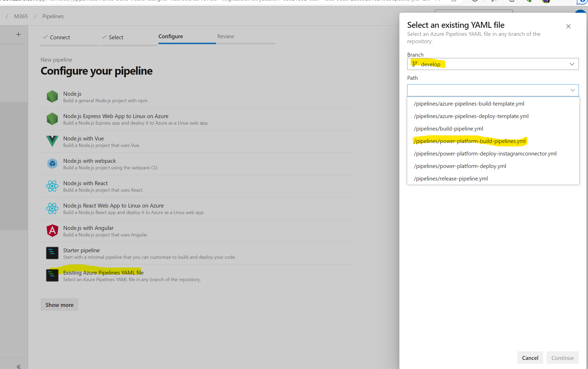This screenshot has height=369, width=588.
Task: Click the Node.js with React icon
Action: click(52, 186)
